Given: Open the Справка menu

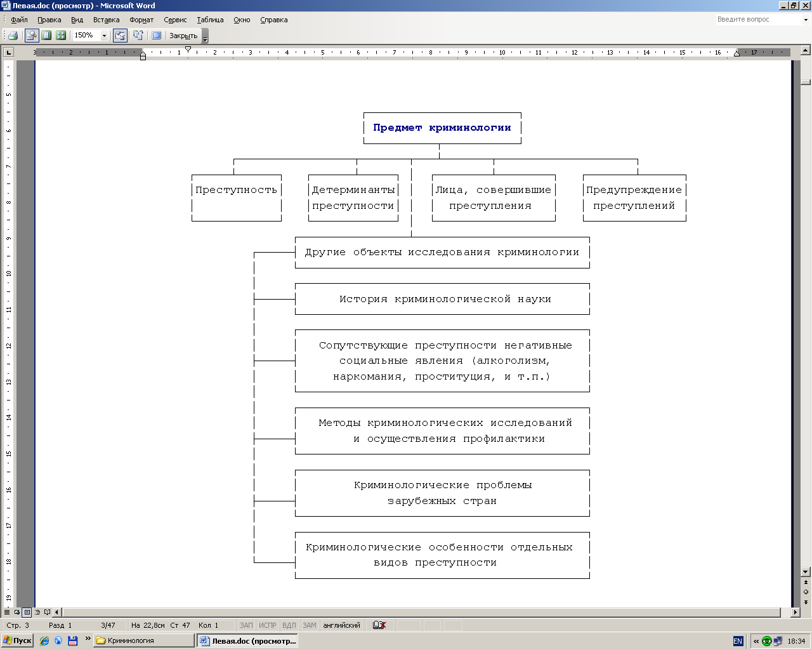Looking at the screenshot, I should (x=274, y=20).
